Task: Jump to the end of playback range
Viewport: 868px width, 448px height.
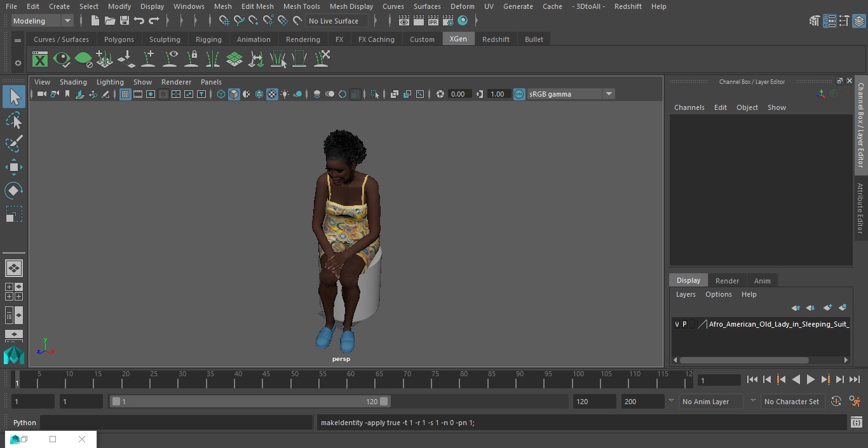Action: pos(855,379)
